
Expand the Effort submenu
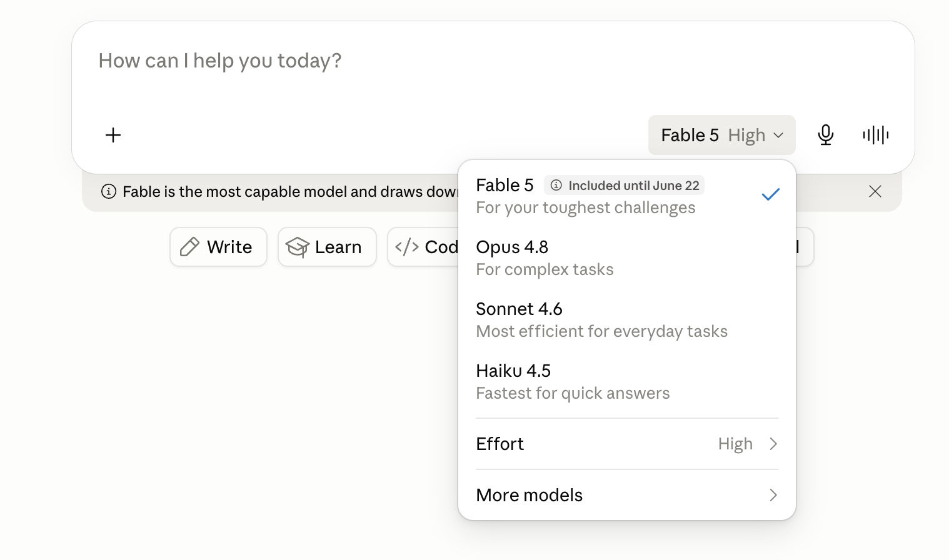tap(627, 444)
